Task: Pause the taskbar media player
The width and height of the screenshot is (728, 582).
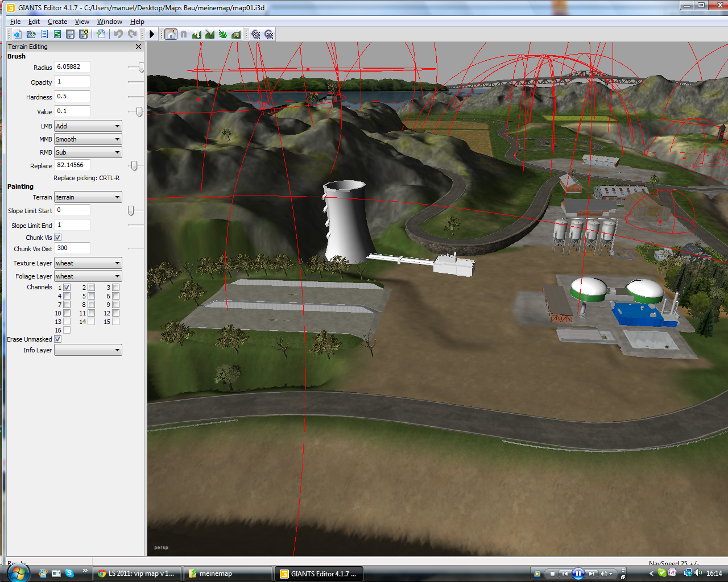Action: (578, 573)
